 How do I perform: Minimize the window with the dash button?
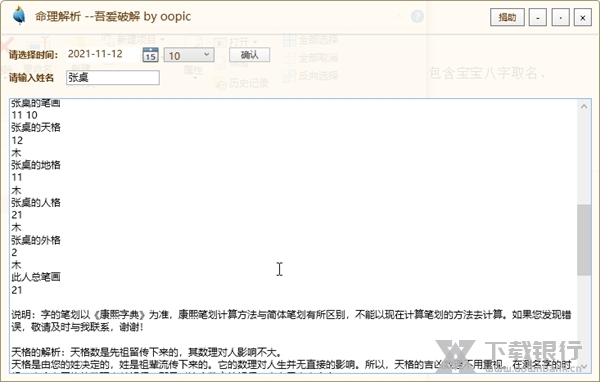(538, 17)
